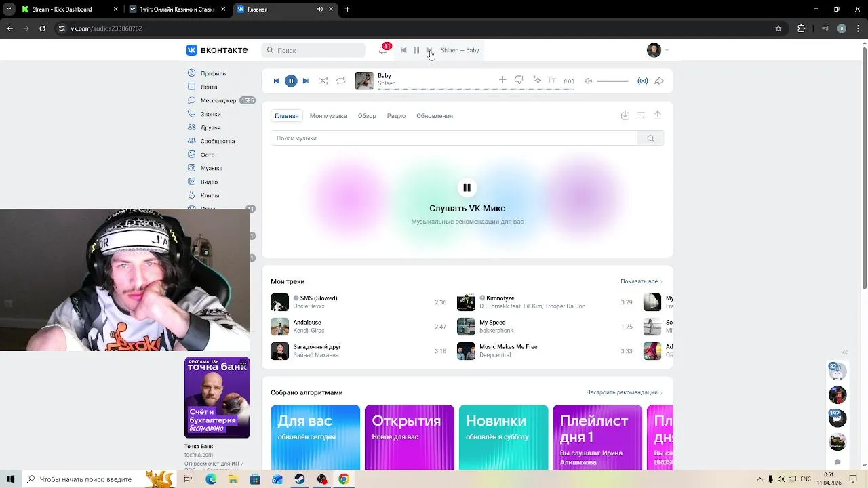Next track in top header mini-player
This screenshot has height=488, width=868.
pyautogui.click(x=429, y=50)
